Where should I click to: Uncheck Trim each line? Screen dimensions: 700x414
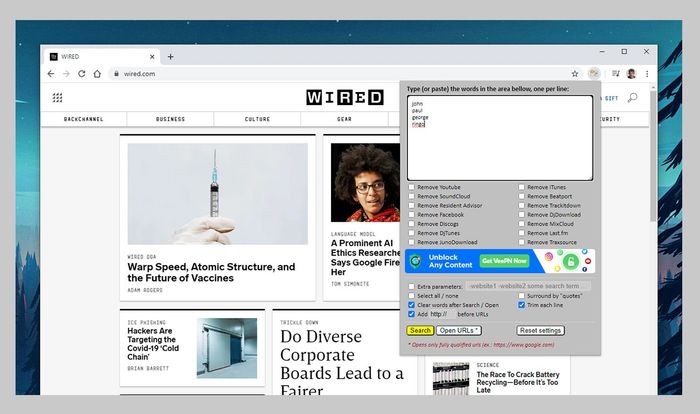click(521, 304)
